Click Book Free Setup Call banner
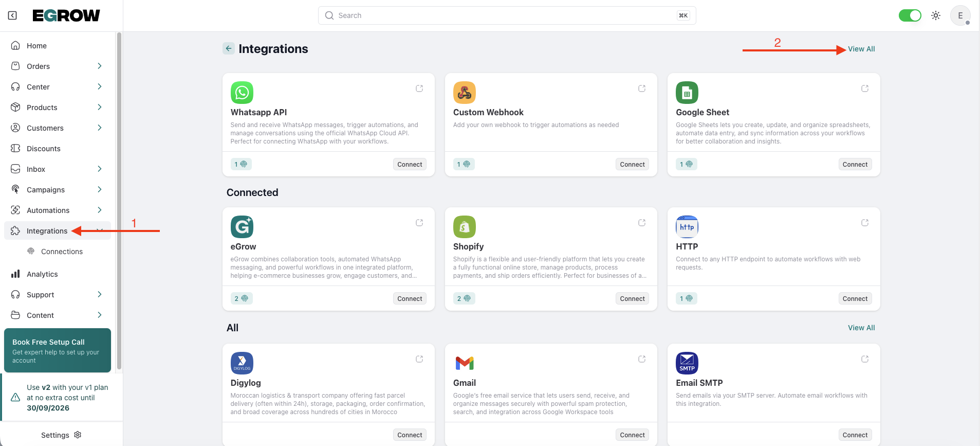The height and width of the screenshot is (446, 980). click(58, 350)
